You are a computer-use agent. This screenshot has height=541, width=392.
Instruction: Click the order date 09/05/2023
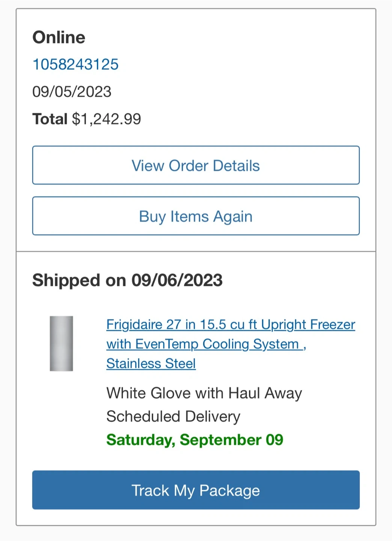72,92
